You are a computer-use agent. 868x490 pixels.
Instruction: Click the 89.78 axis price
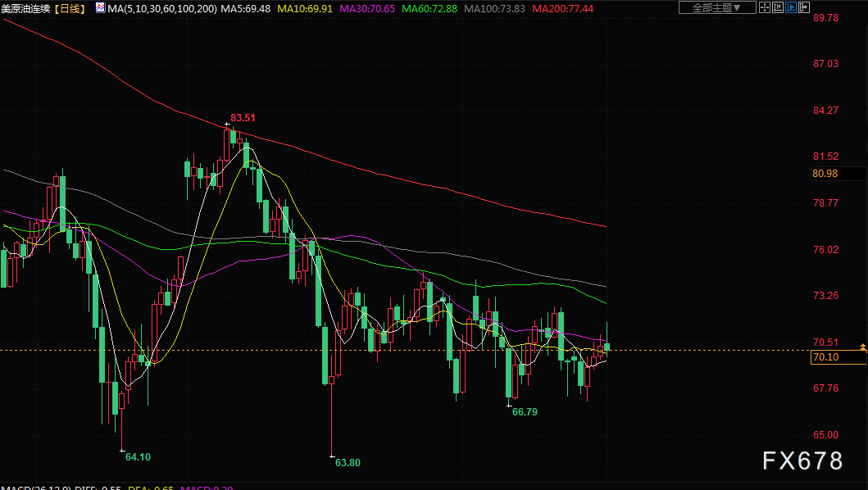pos(825,18)
